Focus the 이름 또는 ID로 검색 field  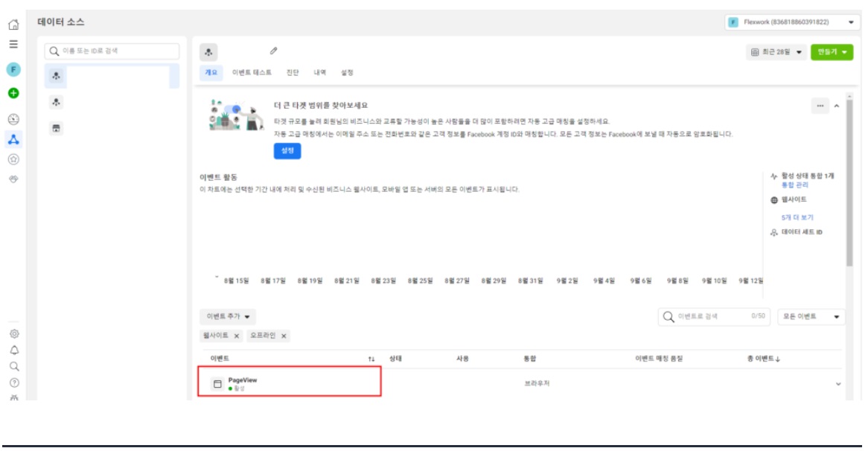[112, 51]
